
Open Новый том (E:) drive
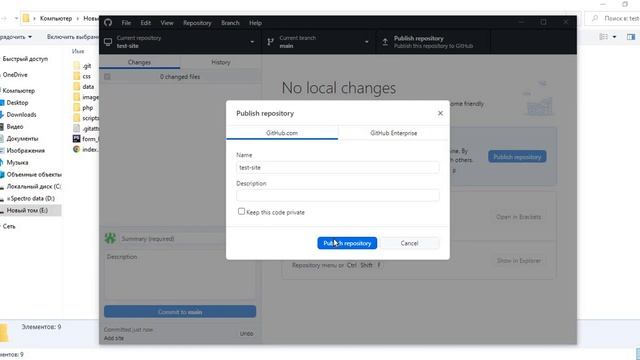coord(27,210)
